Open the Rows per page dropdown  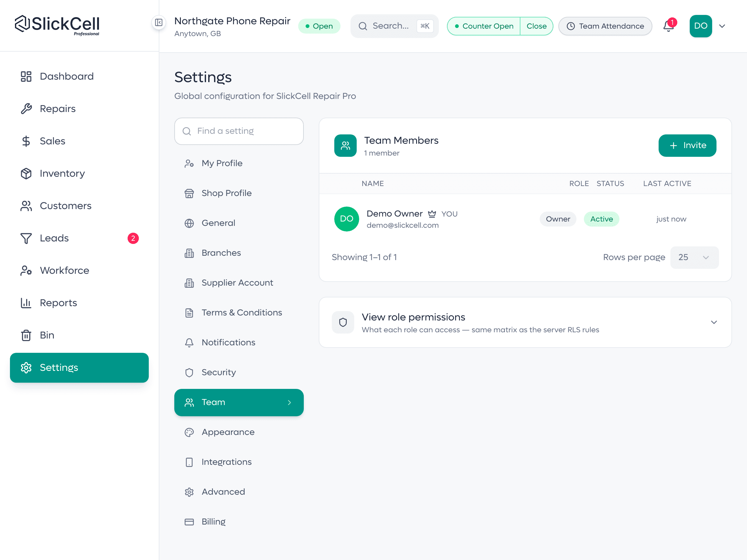pos(694,257)
